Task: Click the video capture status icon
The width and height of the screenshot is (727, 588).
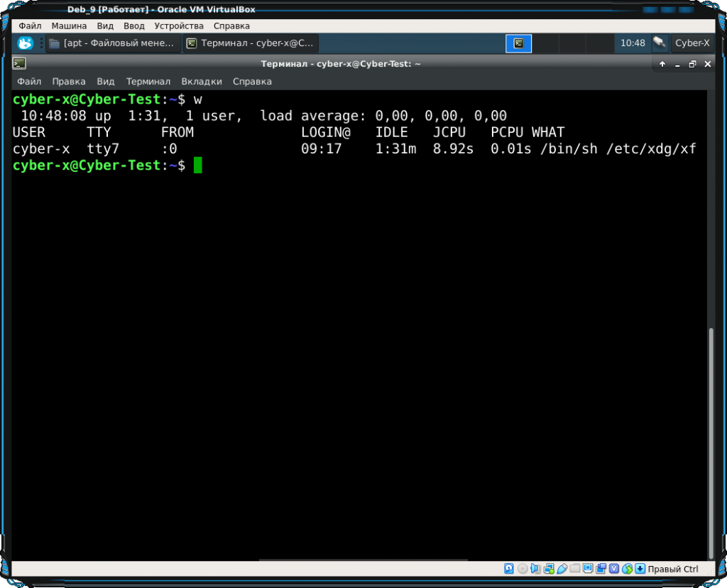Action: click(601, 569)
